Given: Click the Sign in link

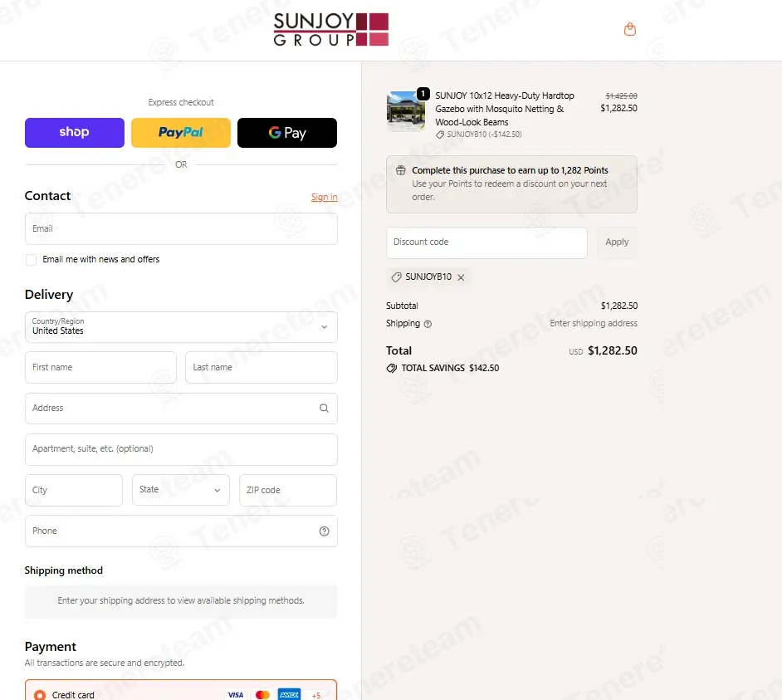Looking at the screenshot, I should tap(324, 197).
